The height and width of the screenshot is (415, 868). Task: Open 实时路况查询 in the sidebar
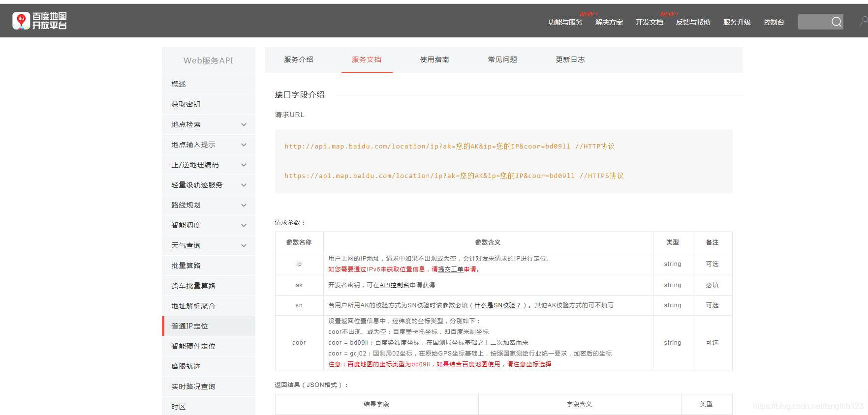(x=209, y=386)
